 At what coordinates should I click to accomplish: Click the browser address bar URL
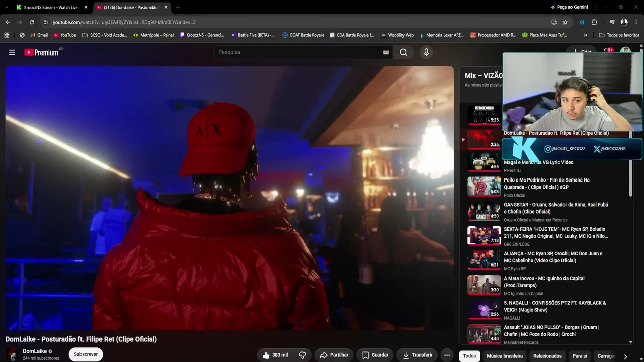[124, 22]
